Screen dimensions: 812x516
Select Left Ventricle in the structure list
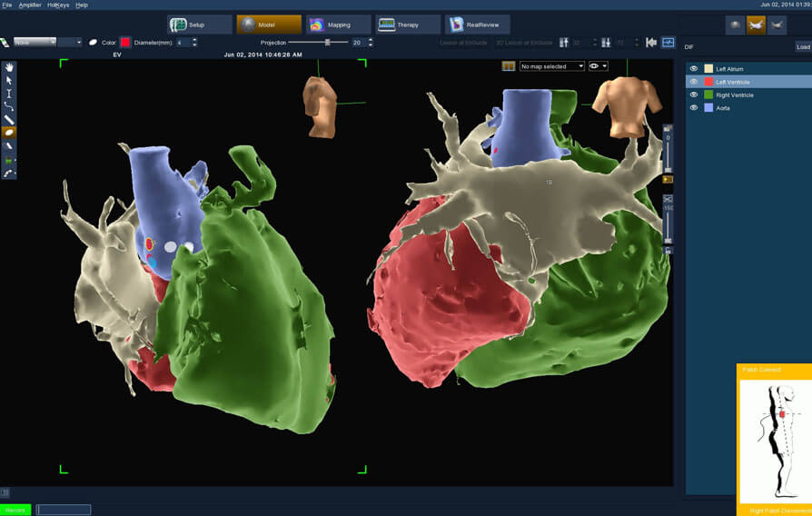(x=734, y=82)
